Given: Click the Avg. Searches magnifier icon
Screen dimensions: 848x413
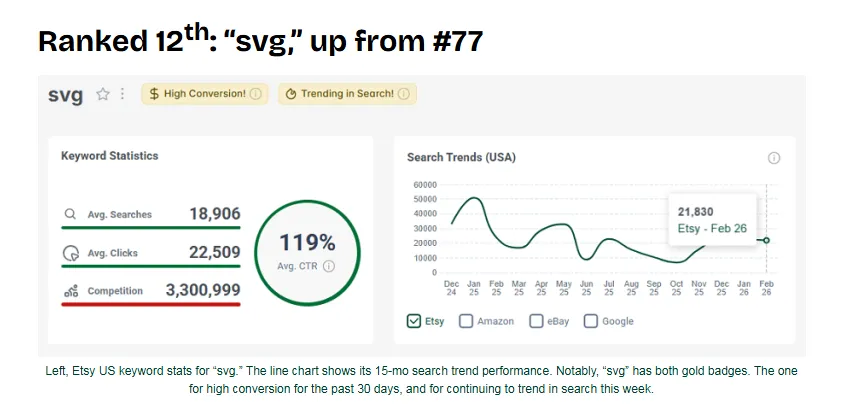Looking at the screenshot, I should (x=70, y=214).
